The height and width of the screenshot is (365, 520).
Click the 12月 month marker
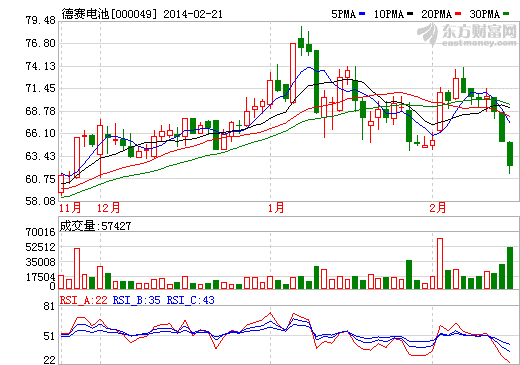click(x=108, y=208)
